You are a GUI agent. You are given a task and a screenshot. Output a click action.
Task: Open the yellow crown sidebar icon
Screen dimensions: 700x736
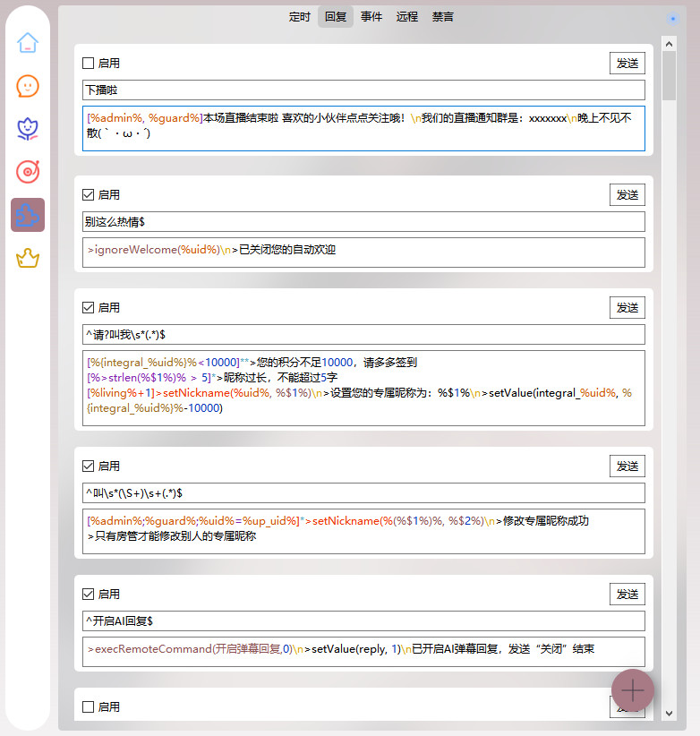[x=28, y=258]
